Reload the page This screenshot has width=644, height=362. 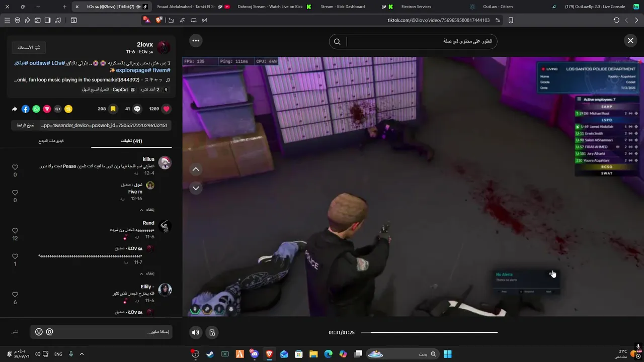pos(616,20)
